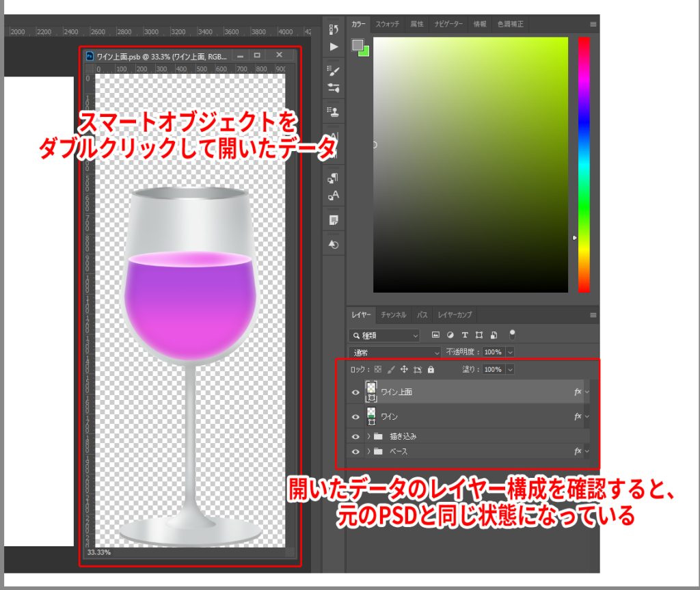The image size is (700, 590).
Task: Switch to the チャンネル tab
Action: (394, 315)
